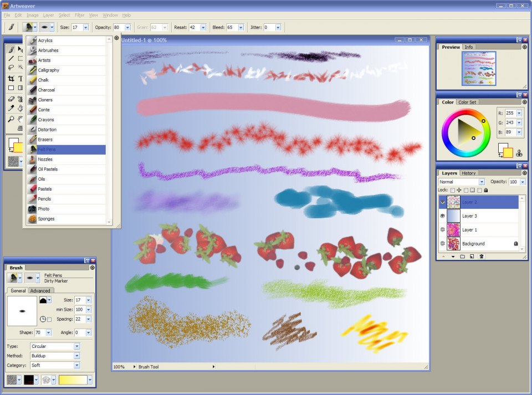Toggle the checkbox beside the clock icon

[49, 320]
